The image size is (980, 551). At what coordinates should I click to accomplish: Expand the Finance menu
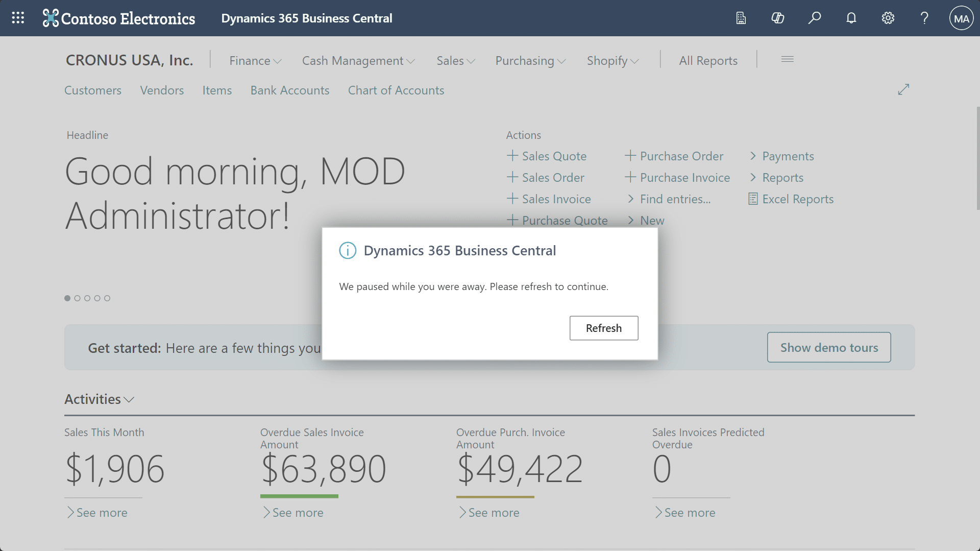(255, 61)
